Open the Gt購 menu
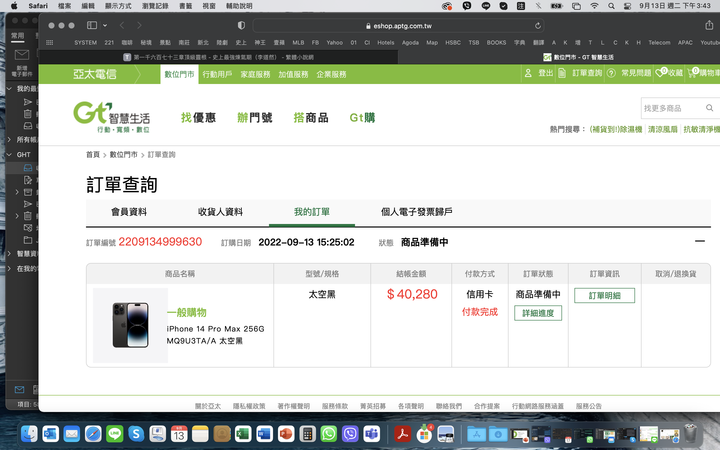Screen dimensions: 720x450 (362, 118)
